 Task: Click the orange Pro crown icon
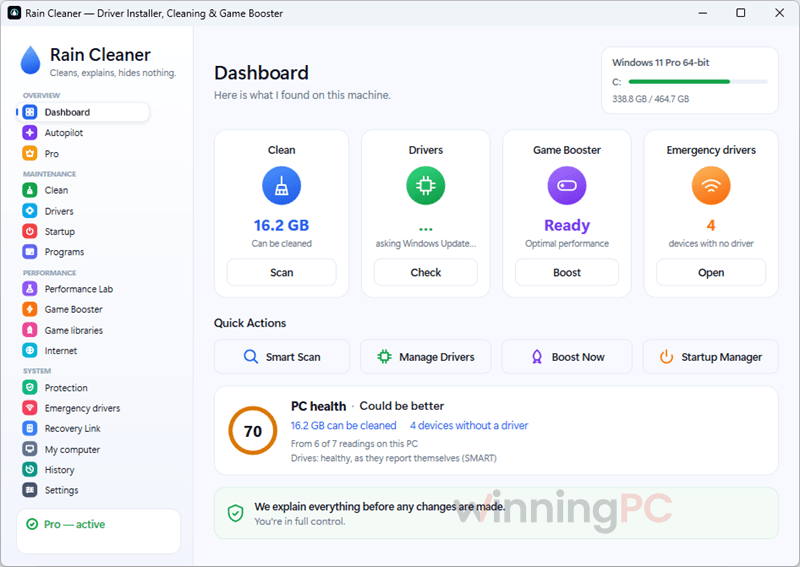click(30, 153)
